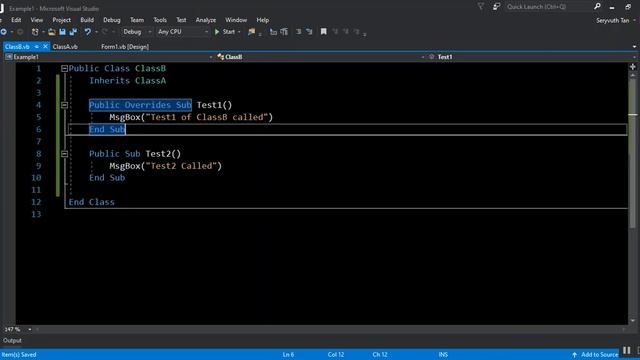Open the ClassB type navigation dropdown

[x=320, y=57]
